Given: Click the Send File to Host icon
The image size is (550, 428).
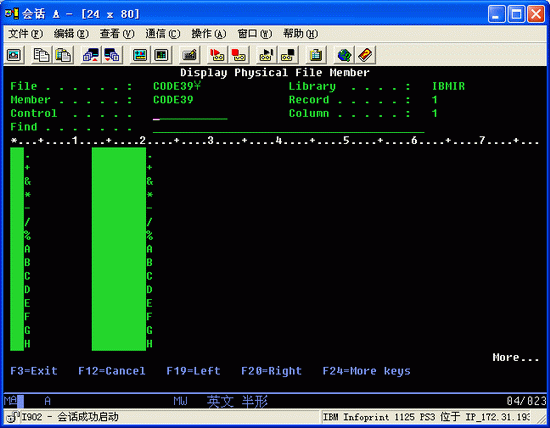Looking at the screenshot, I should click(91, 55).
